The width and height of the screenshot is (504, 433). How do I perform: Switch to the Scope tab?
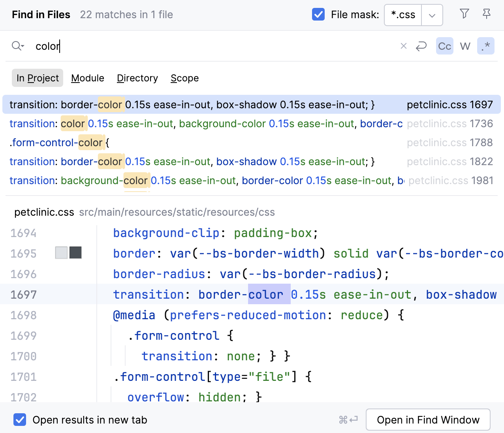pyautogui.click(x=184, y=78)
